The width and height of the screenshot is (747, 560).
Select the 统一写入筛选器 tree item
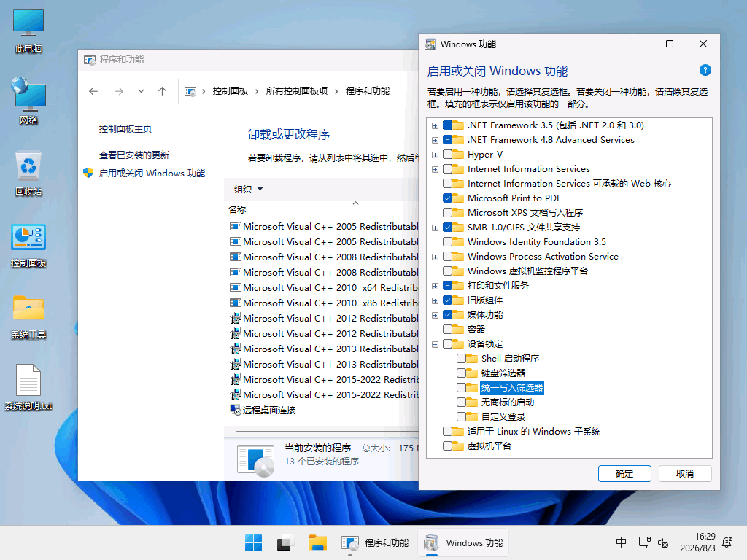[x=511, y=388]
